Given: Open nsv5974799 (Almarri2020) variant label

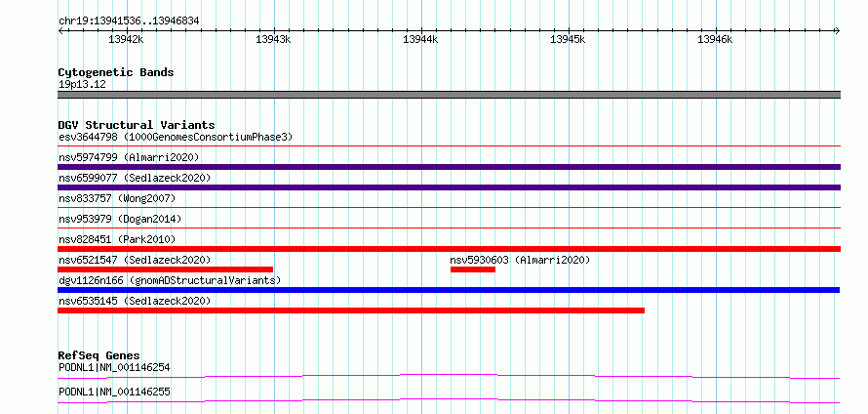Looking at the screenshot, I should pos(129,157).
